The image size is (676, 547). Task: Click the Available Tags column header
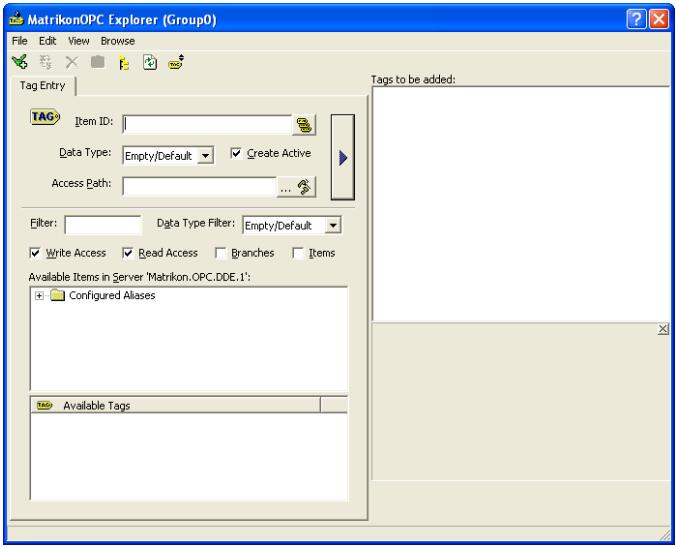pyautogui.click(x=175, y=405)
